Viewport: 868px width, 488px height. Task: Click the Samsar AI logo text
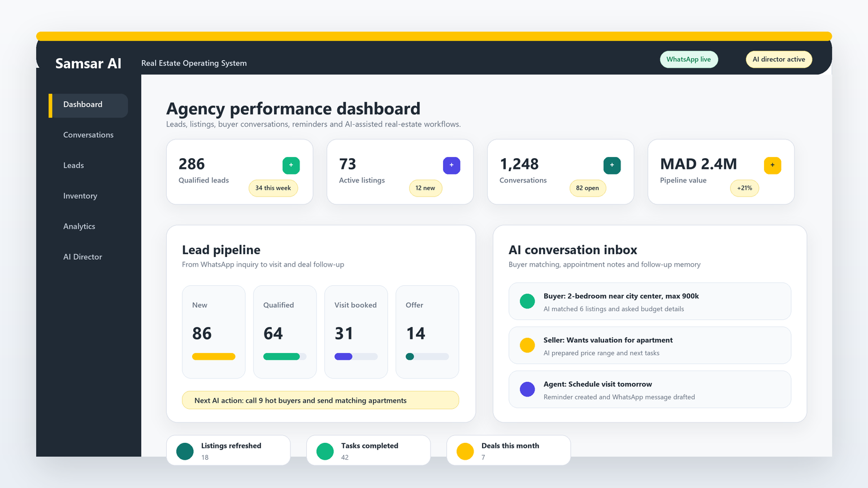click(88, 63)
